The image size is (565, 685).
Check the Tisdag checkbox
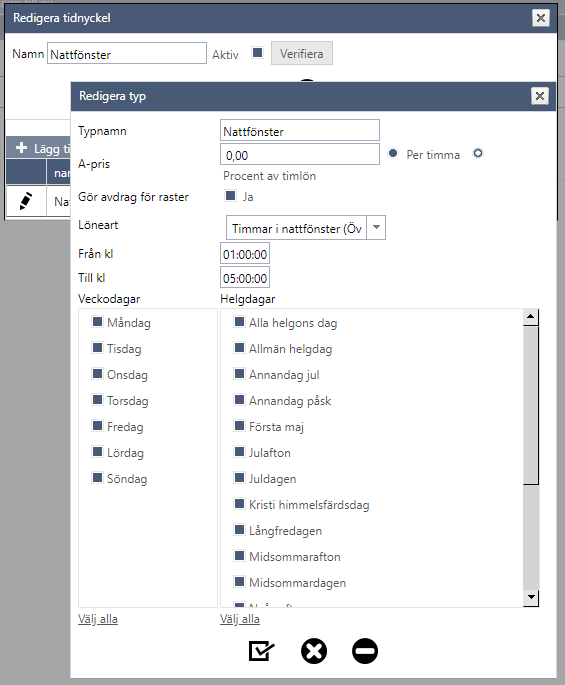pos(97,348)
